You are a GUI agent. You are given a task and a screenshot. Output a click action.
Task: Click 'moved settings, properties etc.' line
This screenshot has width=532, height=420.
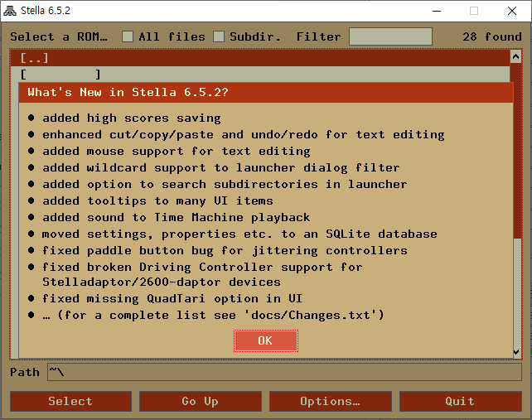[239, 234]
